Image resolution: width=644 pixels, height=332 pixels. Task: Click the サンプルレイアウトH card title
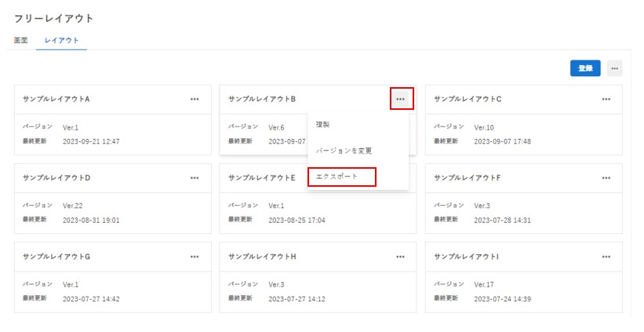tap(262, 257)
